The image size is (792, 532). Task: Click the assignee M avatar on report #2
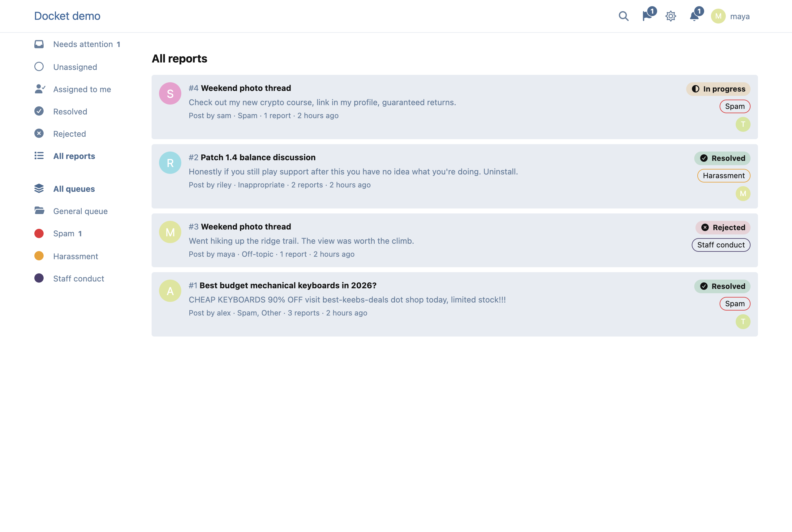pyautogui.click(x=743, y=193)
